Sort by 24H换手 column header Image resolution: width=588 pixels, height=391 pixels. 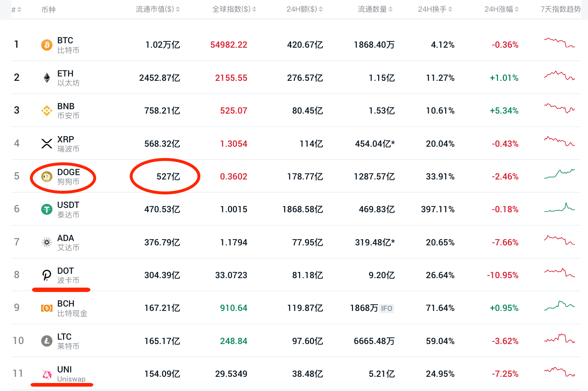pyautogui.click(x=435, y=9)
